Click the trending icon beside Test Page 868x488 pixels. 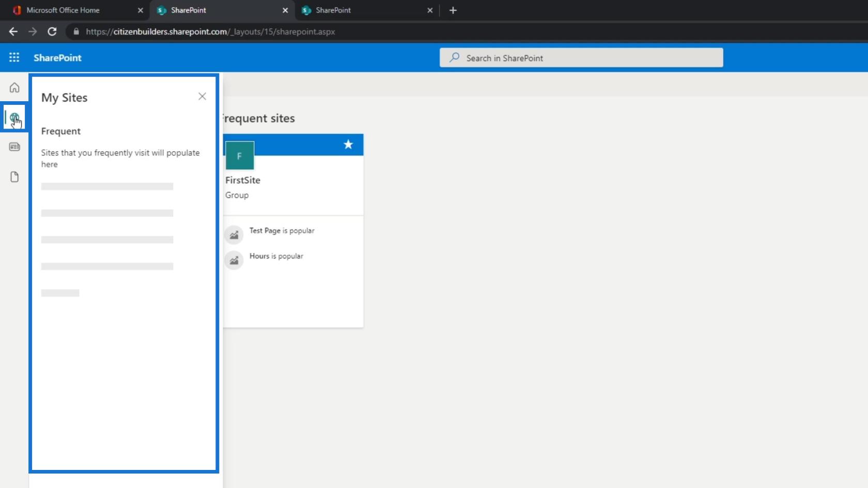(x=234, y=235)
